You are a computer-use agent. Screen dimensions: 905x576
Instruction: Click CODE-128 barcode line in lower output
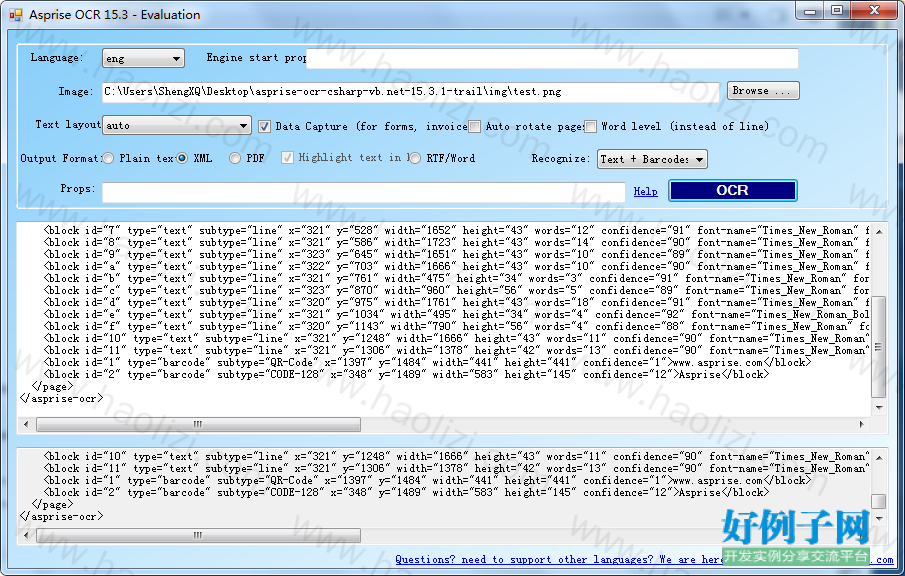[406, 493]
